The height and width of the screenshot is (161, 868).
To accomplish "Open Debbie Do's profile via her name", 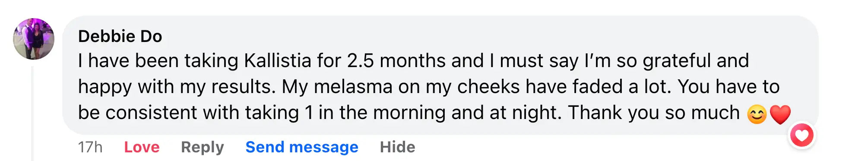I will 120,36.
